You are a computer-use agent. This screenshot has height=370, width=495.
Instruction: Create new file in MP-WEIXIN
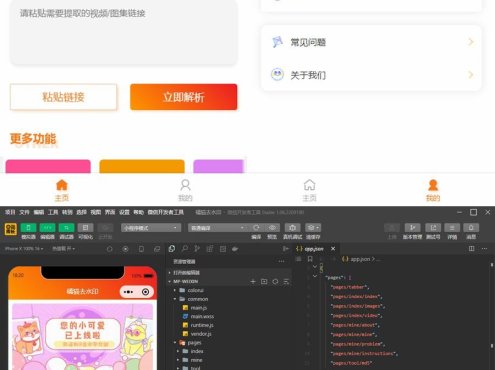[x=253, y=282]
